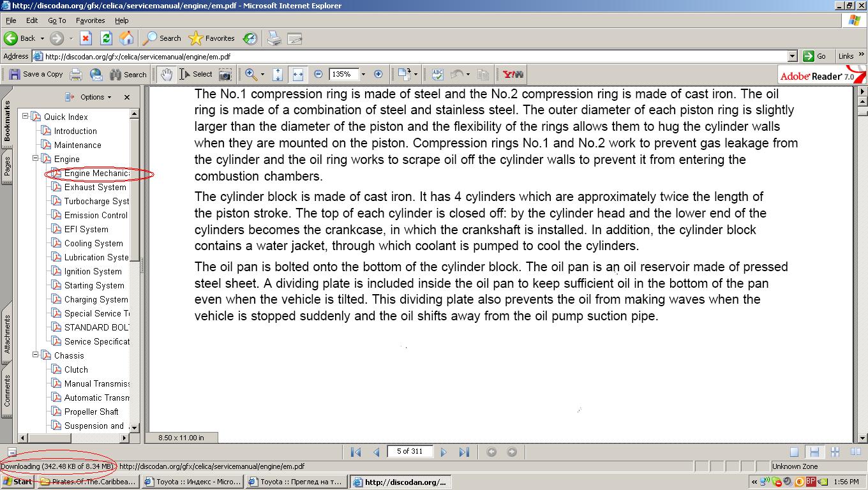Switch to the Pages side tab
This screenshot has width=868, height=490.
pos(7,165)
